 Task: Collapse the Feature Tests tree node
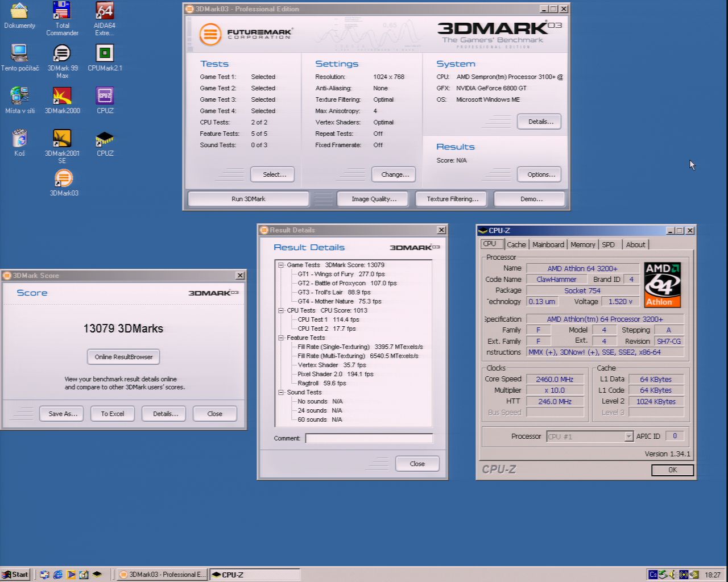[281, 338]
